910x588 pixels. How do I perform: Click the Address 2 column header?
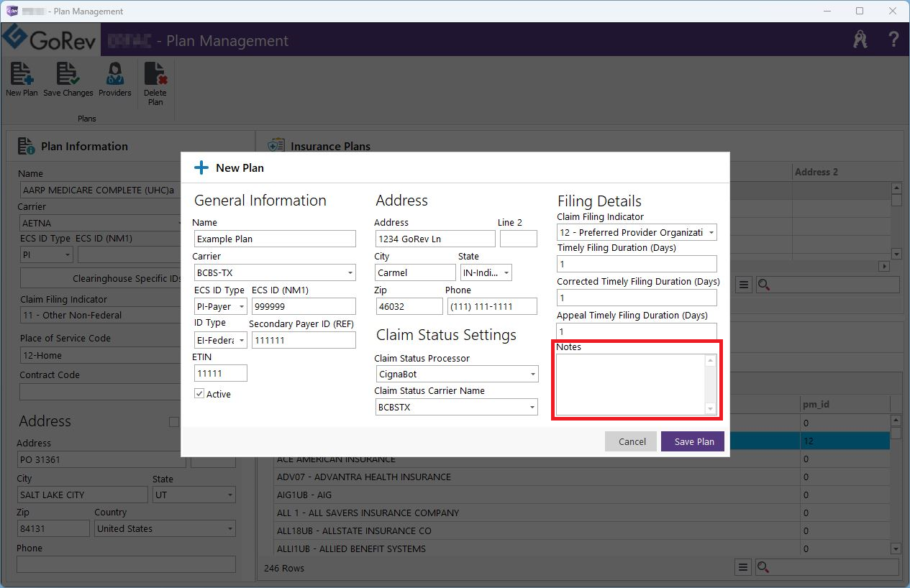point(841,172)
